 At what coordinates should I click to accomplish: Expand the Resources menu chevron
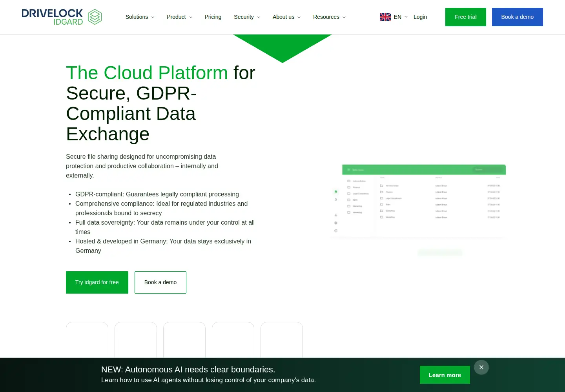(344, 17)
